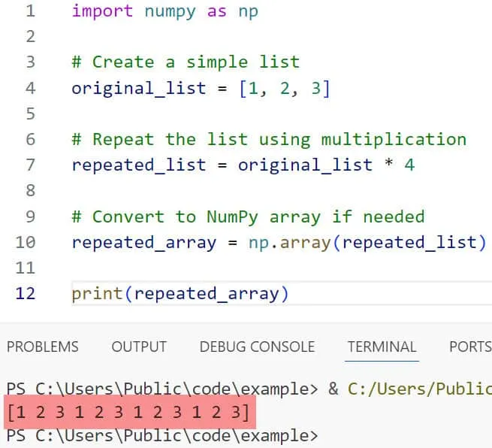This screenshot has width=492, height=448.
Task: Select the TERMINAL panel tab
Action: (x=382, y=347)
